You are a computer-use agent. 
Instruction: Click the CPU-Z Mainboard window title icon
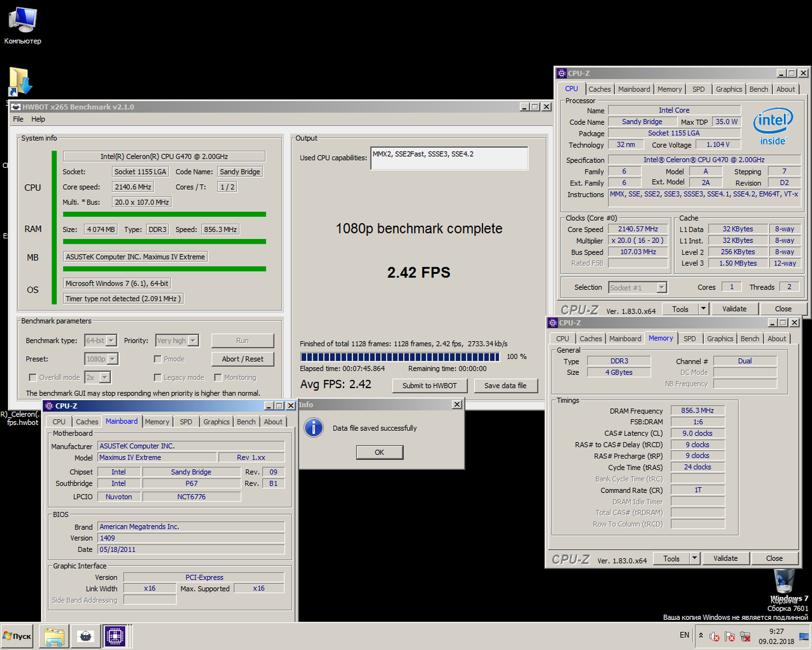coord(49,406)
